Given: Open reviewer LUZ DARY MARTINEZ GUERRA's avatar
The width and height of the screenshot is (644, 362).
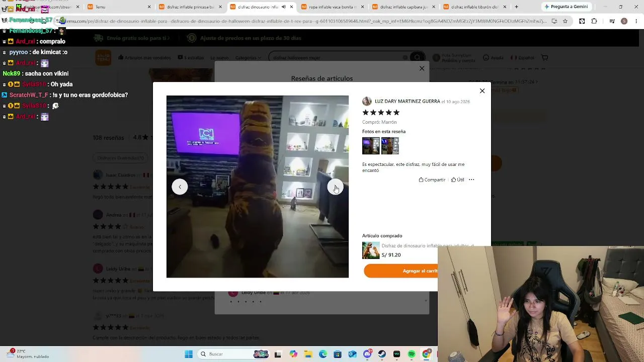Looking at the screenshot, I should coord(367,101).
